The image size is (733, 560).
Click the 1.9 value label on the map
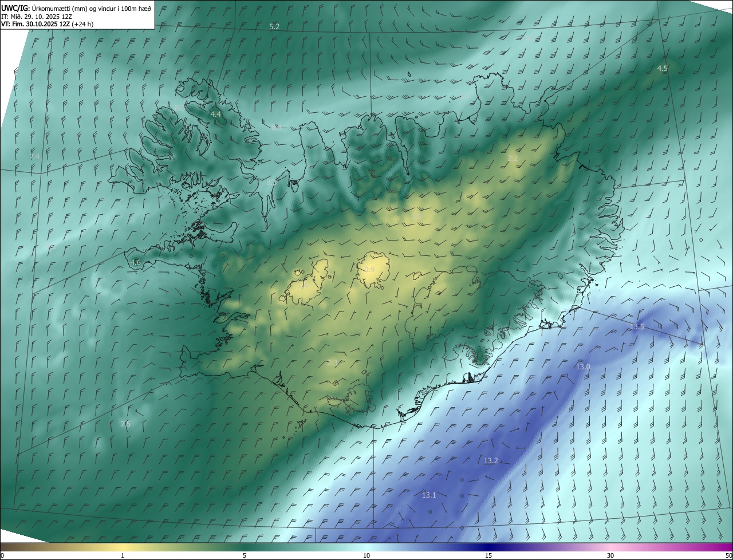coord(416,215)
